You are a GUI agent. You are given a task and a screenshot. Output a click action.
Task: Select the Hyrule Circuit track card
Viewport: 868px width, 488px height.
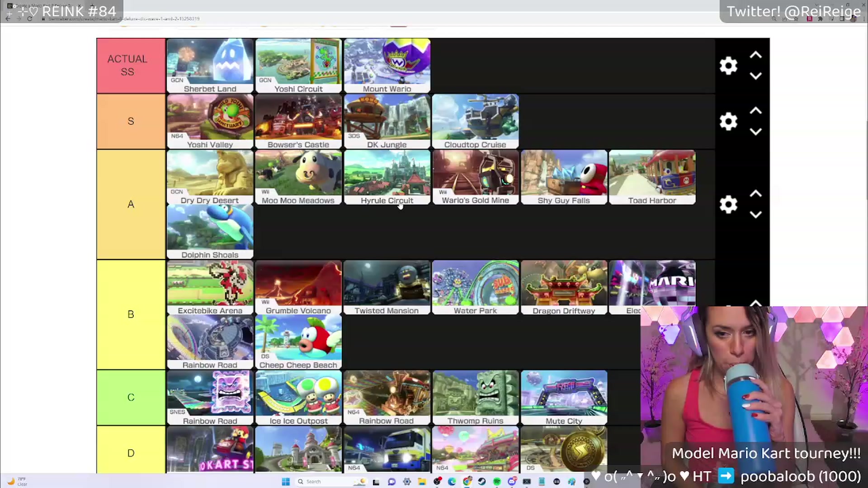387,177
